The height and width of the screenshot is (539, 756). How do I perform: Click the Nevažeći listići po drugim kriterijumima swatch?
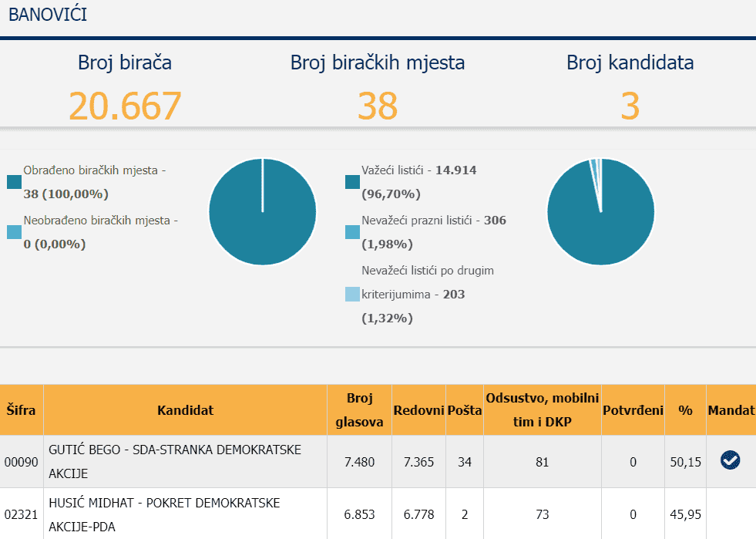click(352, 295)
